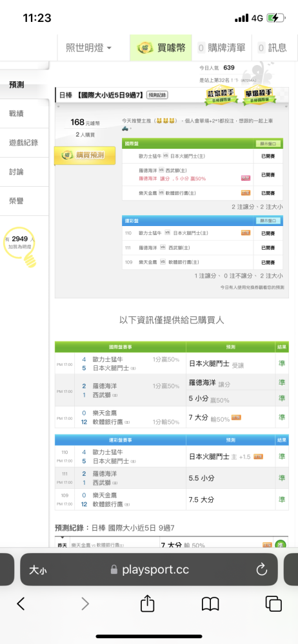Open the 購牌清單 purchase list
298x644 pixels.
coord(222,48)
